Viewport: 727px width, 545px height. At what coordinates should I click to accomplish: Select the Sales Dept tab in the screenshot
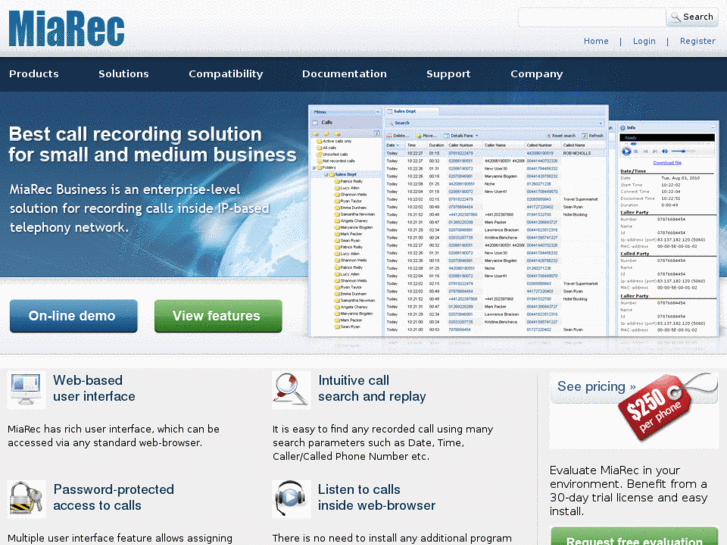tap(411, 111)
